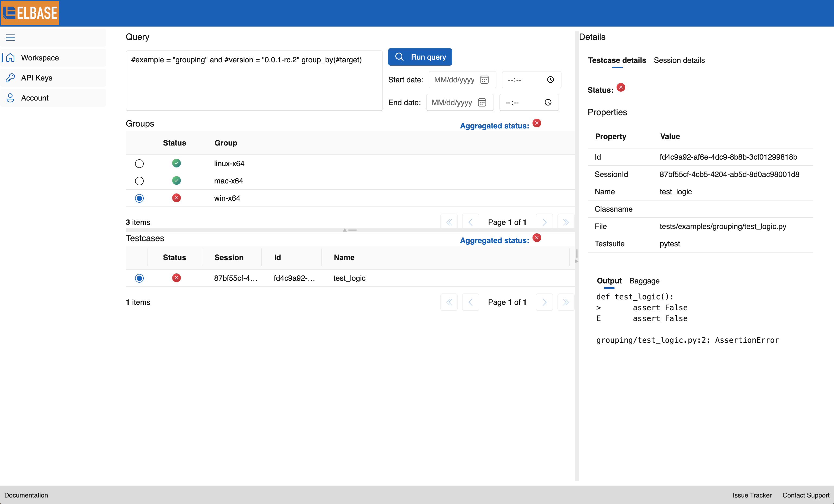This screenshot has height=504, width=834.
Task: Open the Issue Tracker link
Action: tap(752, 495)
